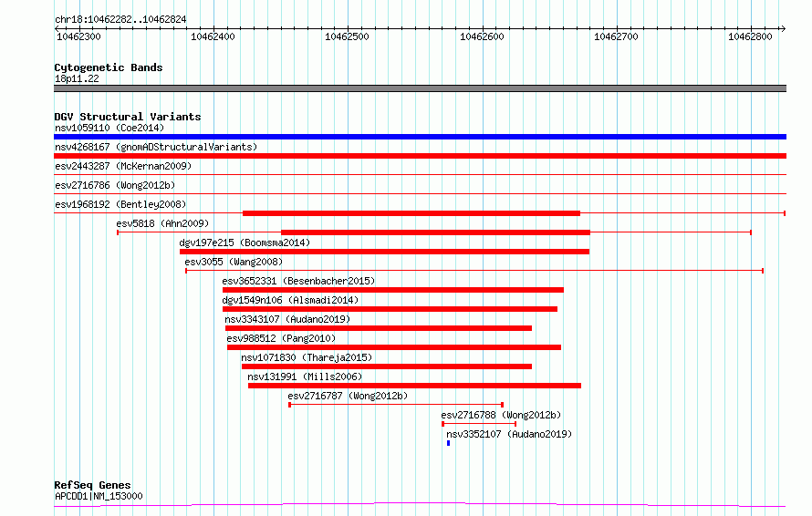Click ruler position 10462500

[347, 36]
